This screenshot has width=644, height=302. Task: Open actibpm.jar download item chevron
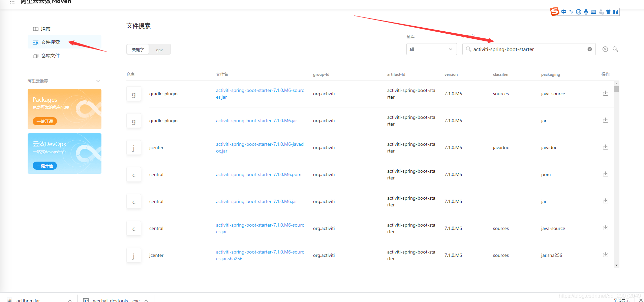pos(70,300)
